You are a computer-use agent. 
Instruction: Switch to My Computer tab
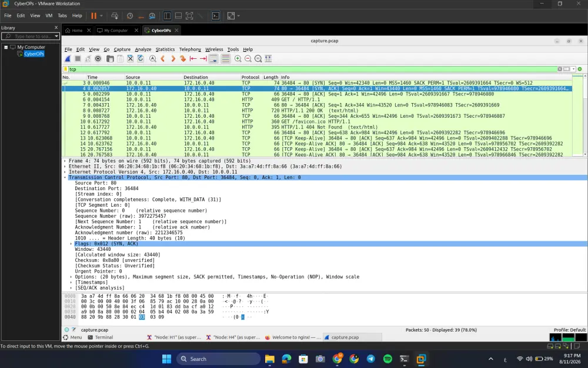click(x=116, y=31)
